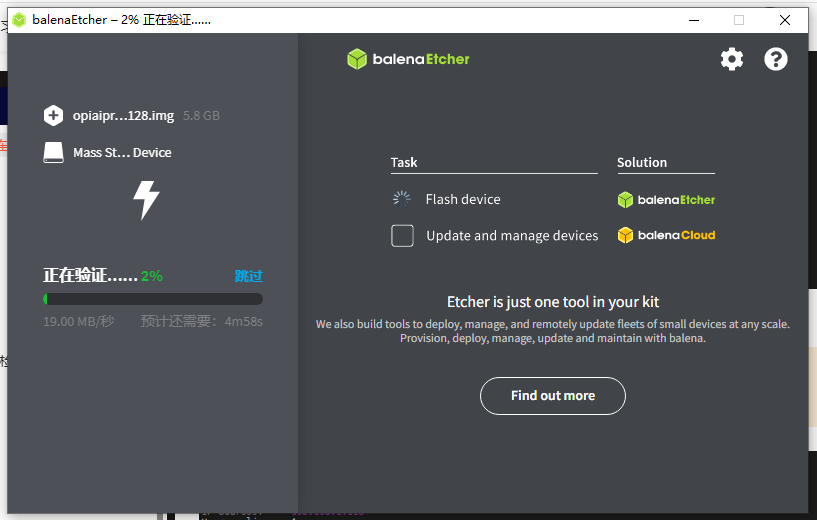Click the Task column header
The width and height of the screenshot is (817, 520).
pyautogui.click(x=404, y=163)
